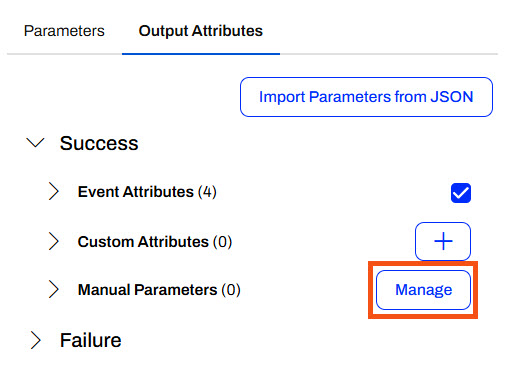Click the blue underline under Output Attributes
The height and width of the screenshot is (378, 510).
click(201, 54)
